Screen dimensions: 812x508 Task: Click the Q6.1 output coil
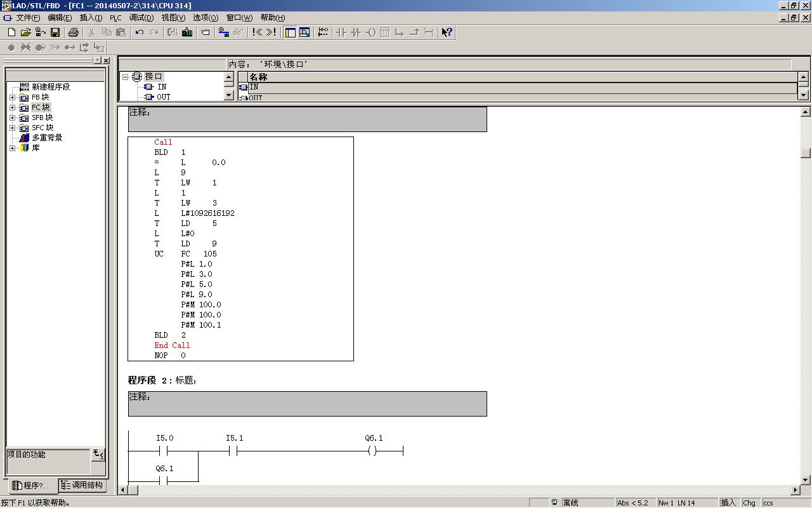point(372,451)
